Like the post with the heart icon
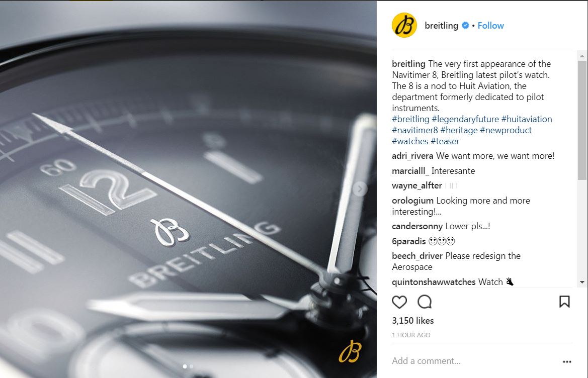 pos(399,302)
